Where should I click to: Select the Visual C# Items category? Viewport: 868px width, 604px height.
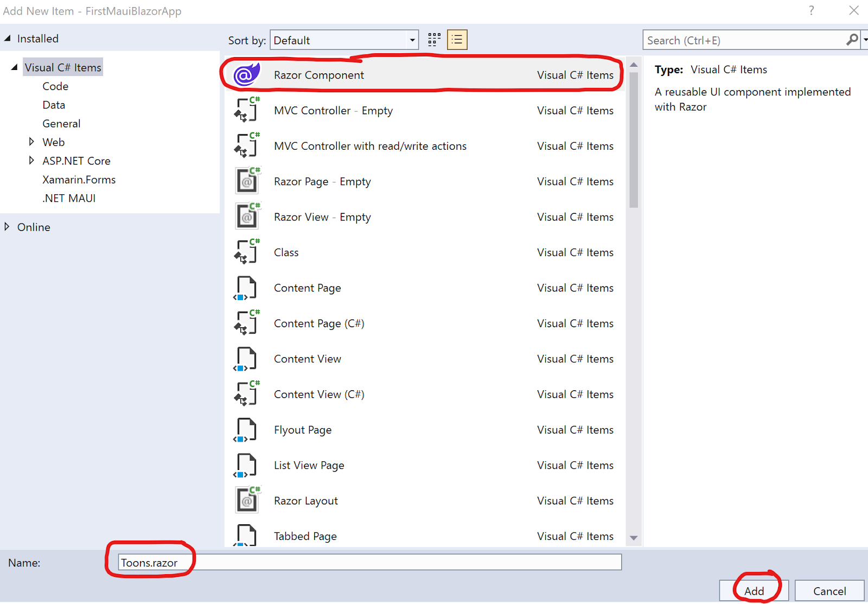pyautogui.click(x=63, y=67)
